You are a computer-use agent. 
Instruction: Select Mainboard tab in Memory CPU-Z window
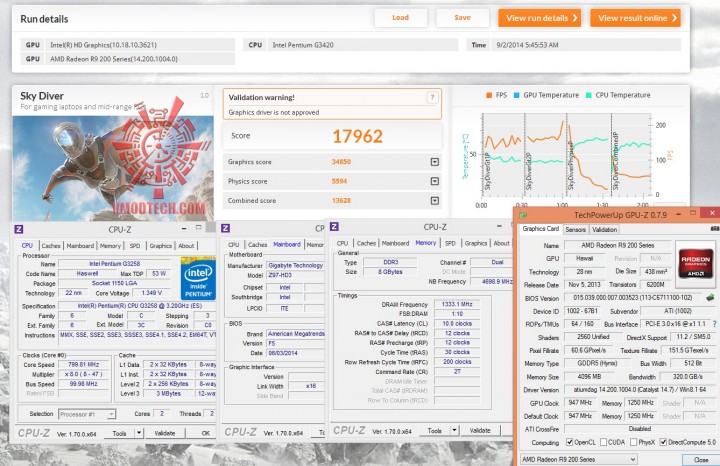(x=395, y=243)
